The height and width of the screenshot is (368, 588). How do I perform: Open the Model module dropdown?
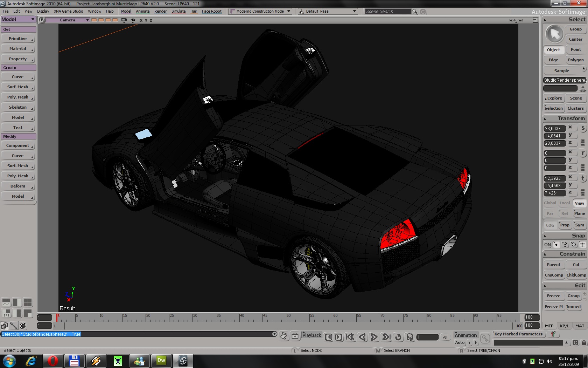tap(18, 19)
